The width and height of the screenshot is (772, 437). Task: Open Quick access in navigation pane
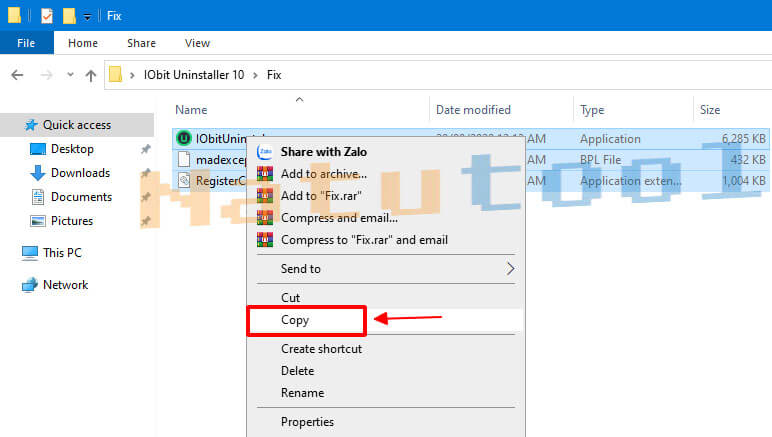pyautogui.click(x=77, y=125)
